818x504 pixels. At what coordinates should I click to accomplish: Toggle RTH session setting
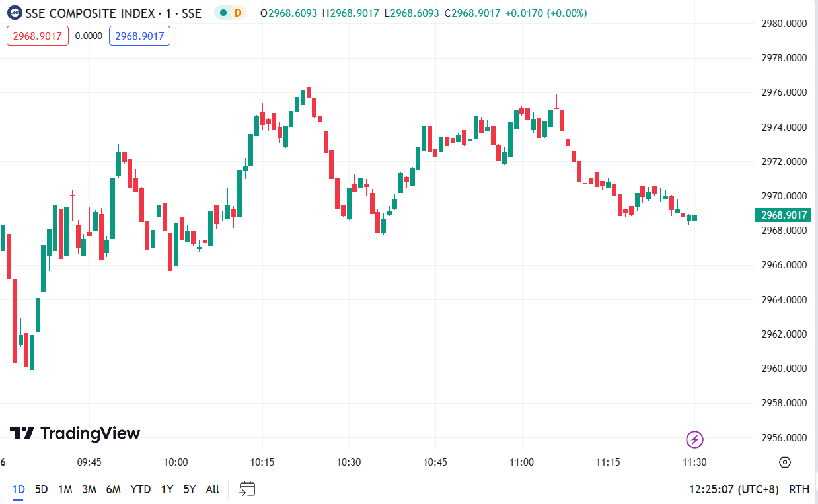pyautogui.click(x=799, y=489)
